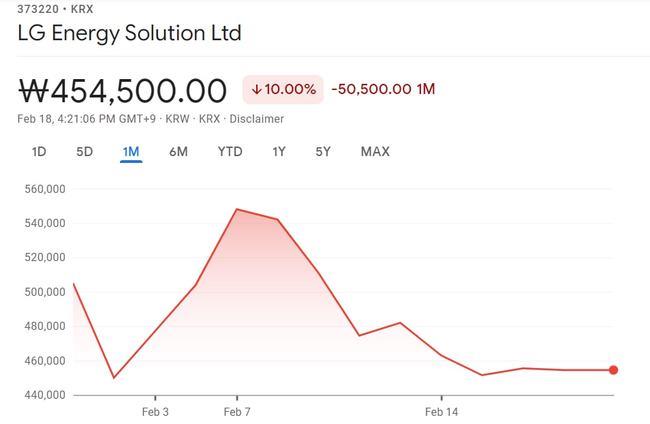This screenshot has height=424, width=650.
Task: Show the 1Y price history
Action: pyautogui.click(x=279, y=152)
